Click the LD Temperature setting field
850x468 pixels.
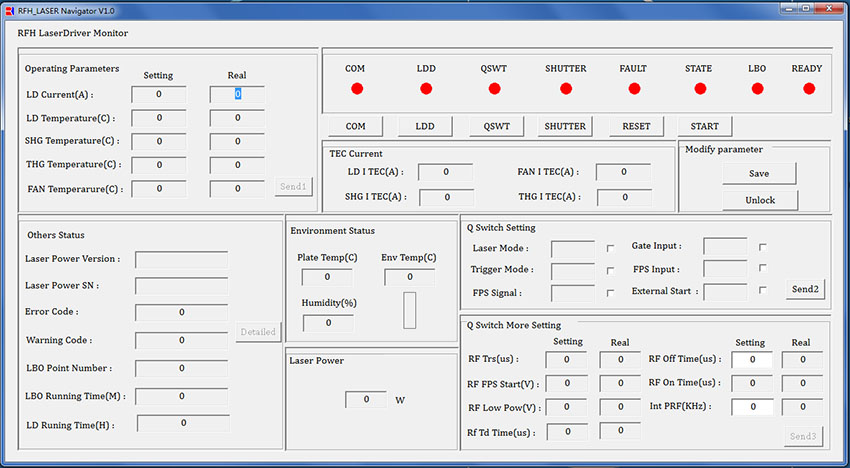[158, 118]
